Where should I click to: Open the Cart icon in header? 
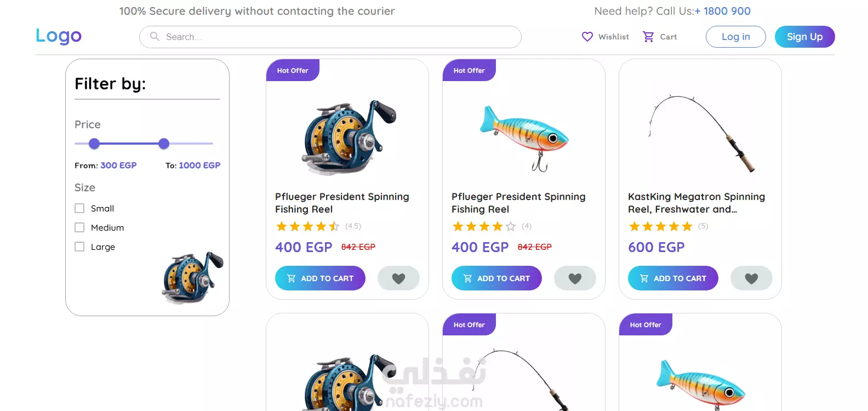648,37
